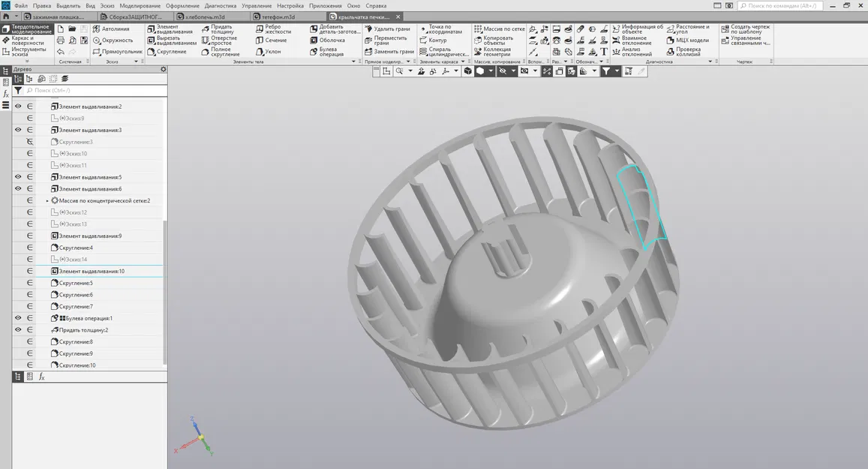
Task: Open Булева операция tool in ribbon
Action: click(x=326, y=52)
